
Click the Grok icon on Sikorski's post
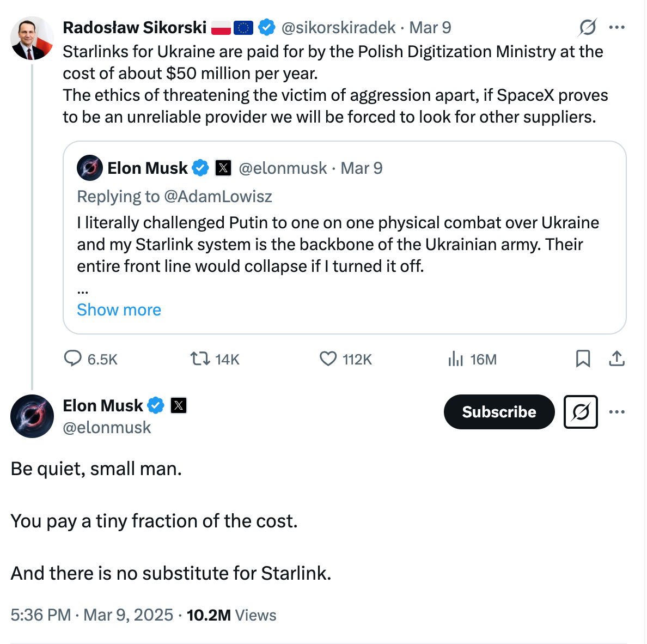point(588,28)
